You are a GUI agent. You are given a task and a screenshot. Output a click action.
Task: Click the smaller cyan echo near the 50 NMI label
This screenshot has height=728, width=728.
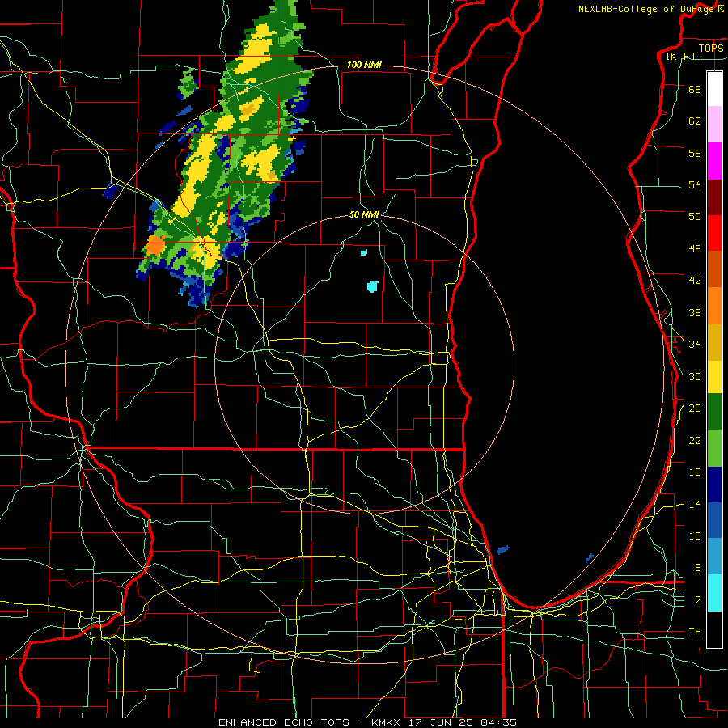364,252
